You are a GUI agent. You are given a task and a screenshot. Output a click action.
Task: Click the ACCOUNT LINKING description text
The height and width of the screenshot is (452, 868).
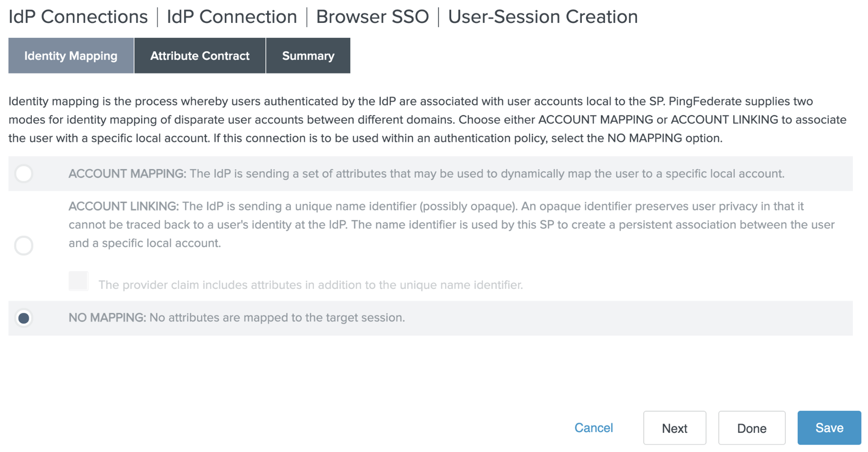pyautogui.click(x=451, y=224)
